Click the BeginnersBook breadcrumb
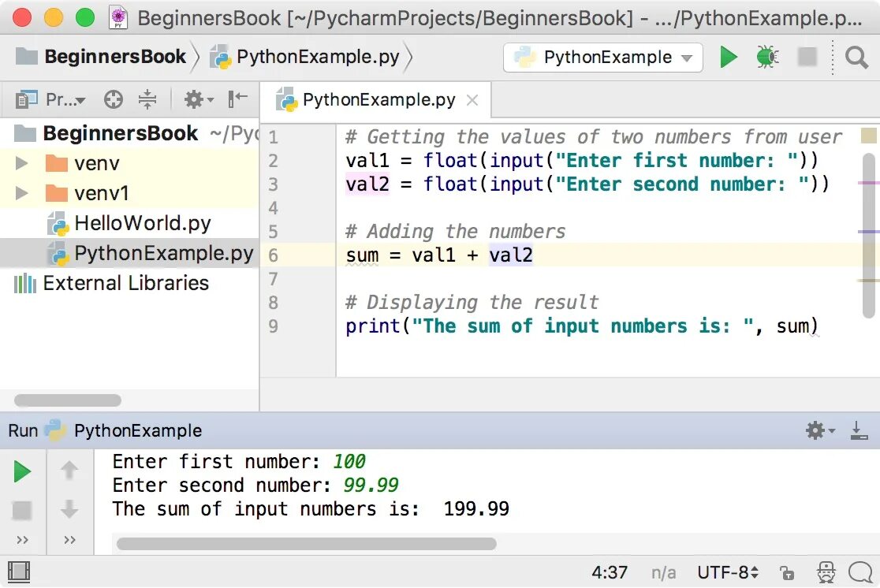The width and height of the screenshot is (880, 588). 101,57
